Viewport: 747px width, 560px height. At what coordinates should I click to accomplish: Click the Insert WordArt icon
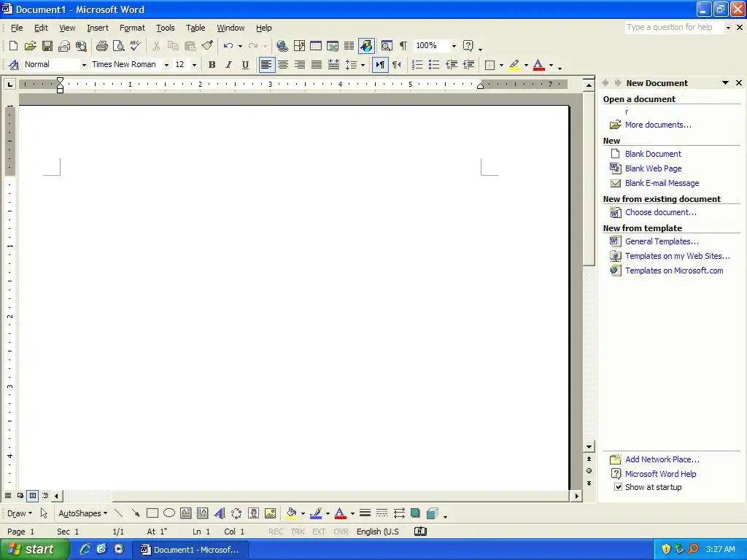[x=220, y=513]
